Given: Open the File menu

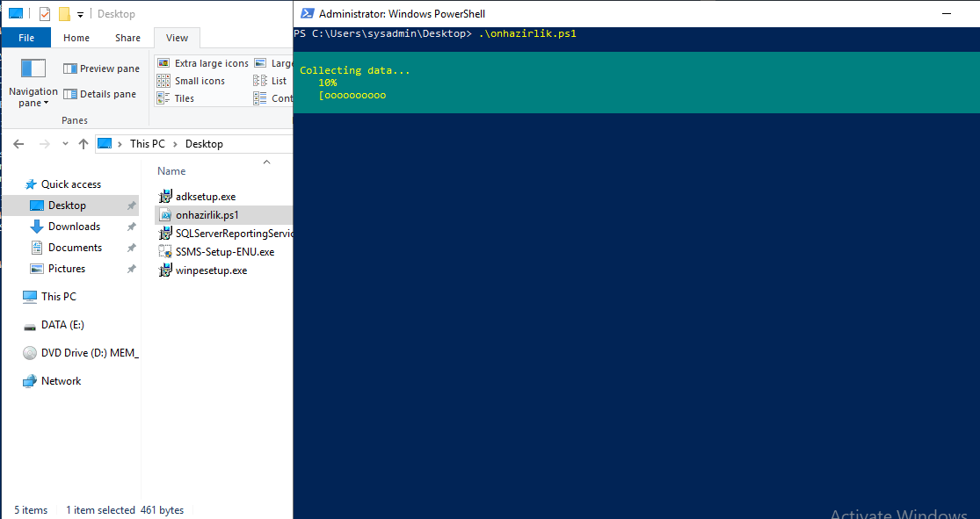Looking at the screenshot, I should pyautogui.click(x=25, y=38).
